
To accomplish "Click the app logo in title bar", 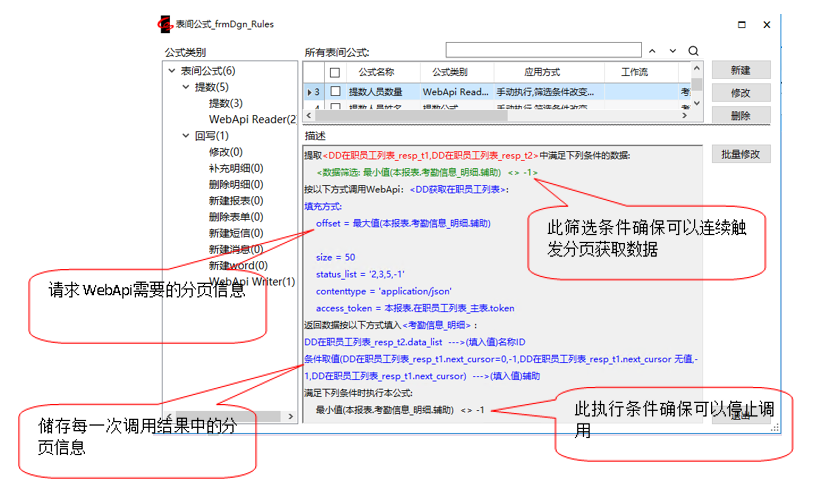I will pyautogui.click(x=165, y=23).
